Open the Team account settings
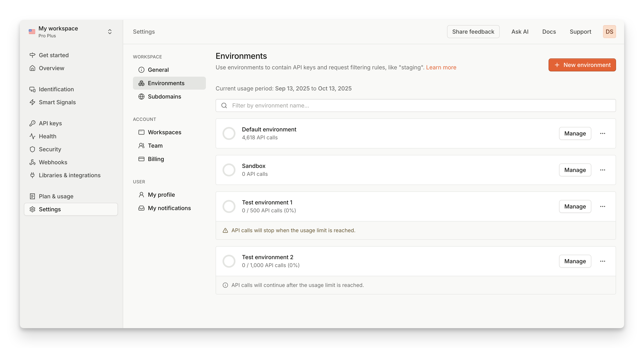This screenshot has height=348, width=644. pos(155,145)
